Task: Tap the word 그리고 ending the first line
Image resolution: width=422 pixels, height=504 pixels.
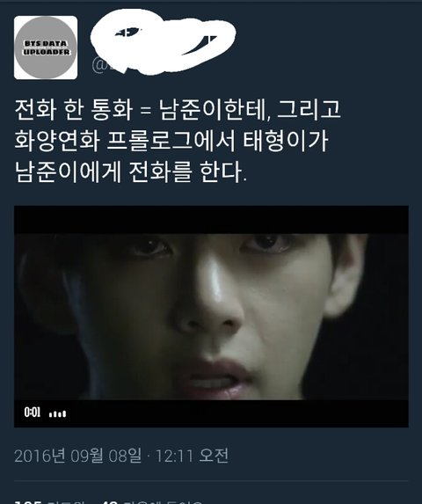Action: pyautogui.click(x=309, y=110)
